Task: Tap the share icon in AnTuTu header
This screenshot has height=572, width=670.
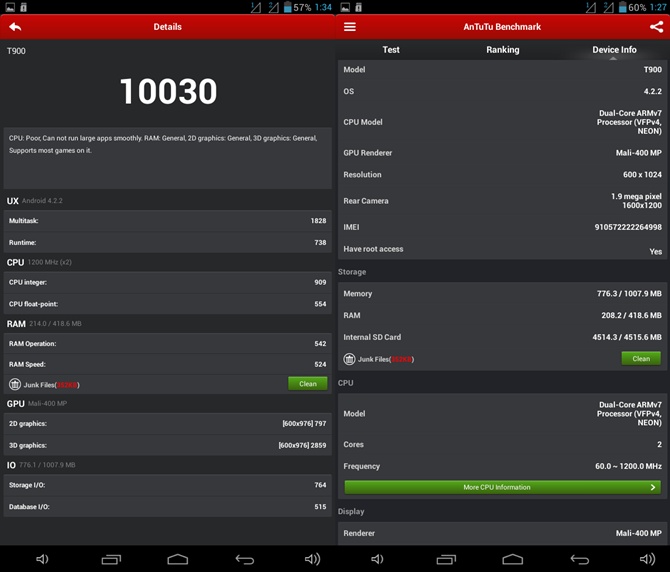Action: click(656, 27)
